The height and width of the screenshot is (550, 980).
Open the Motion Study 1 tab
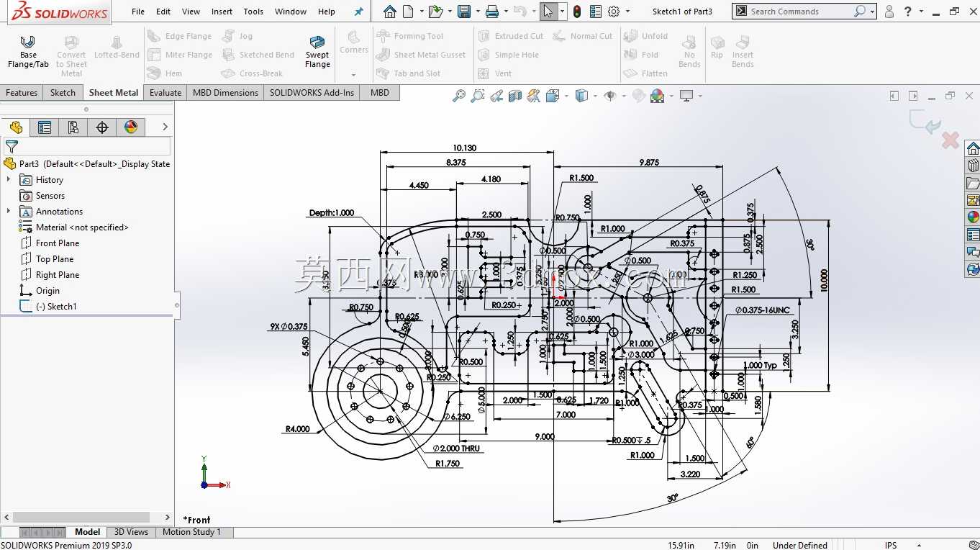191,532
